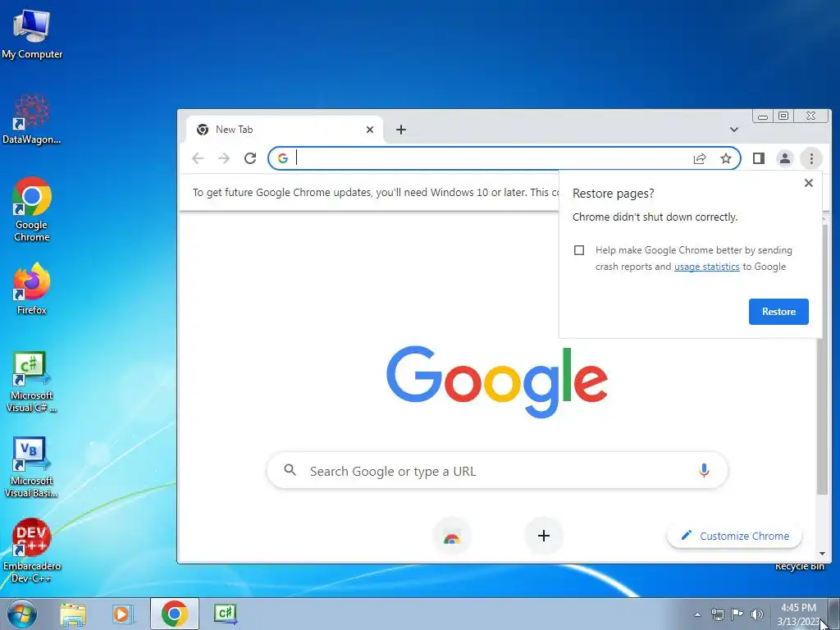
Task: Click the Google logo
Action: [496, 381]
